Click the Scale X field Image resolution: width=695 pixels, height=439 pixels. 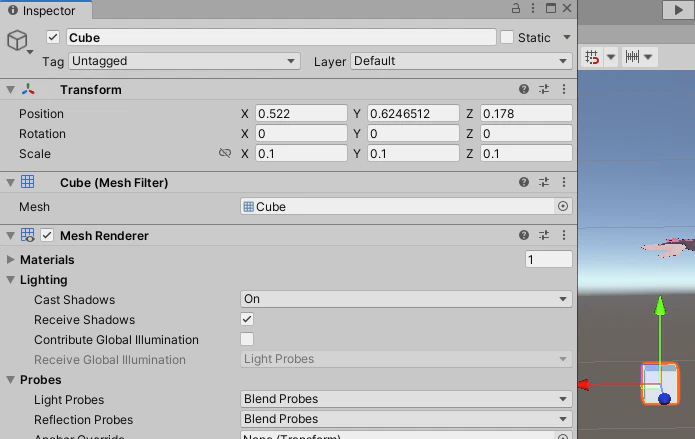(301, 153)
